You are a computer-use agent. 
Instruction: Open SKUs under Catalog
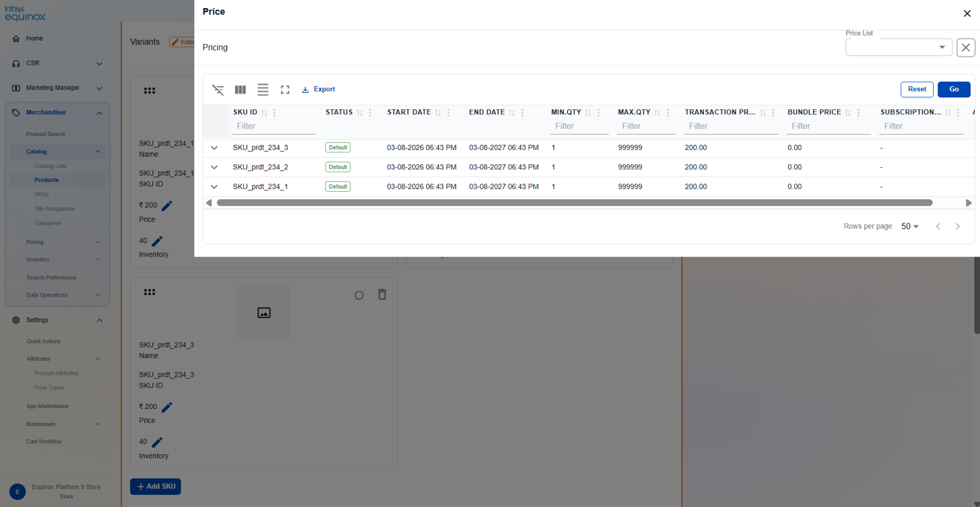tap(42, 194)
